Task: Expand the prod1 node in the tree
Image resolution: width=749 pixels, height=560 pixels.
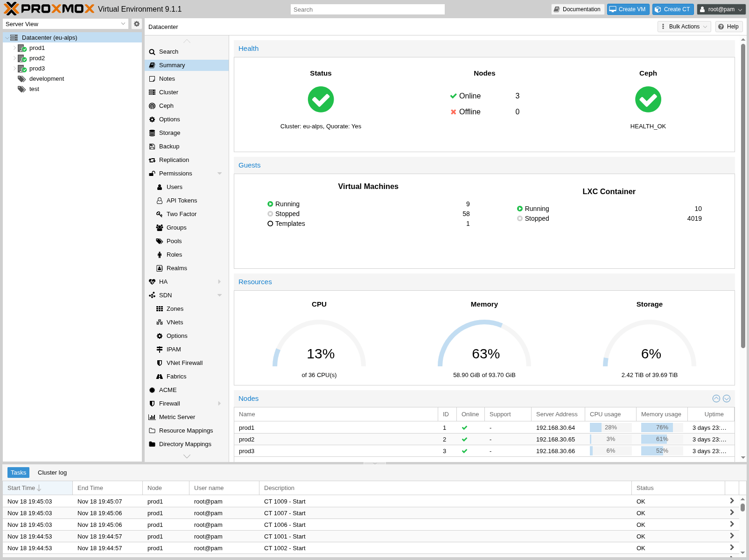Action: 14,48
